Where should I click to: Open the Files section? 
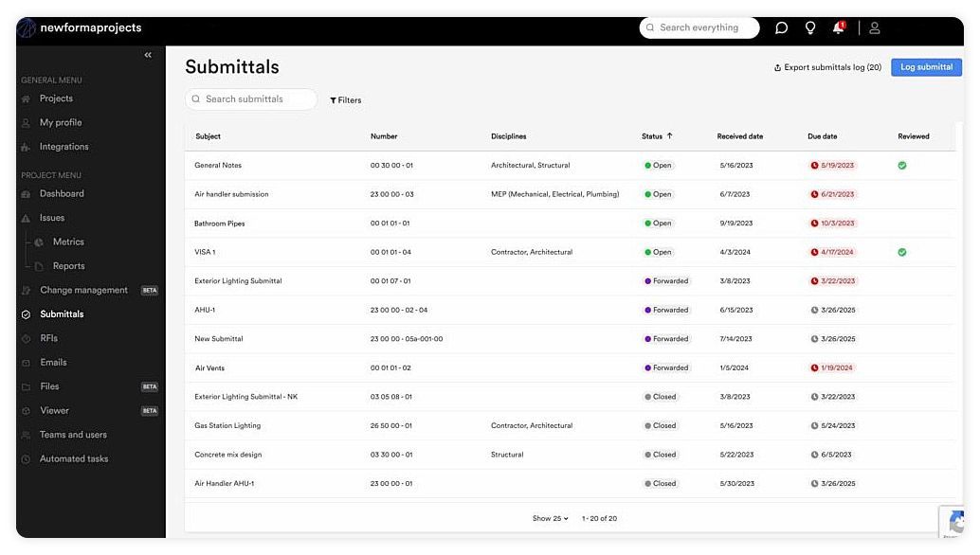point(49,385)
